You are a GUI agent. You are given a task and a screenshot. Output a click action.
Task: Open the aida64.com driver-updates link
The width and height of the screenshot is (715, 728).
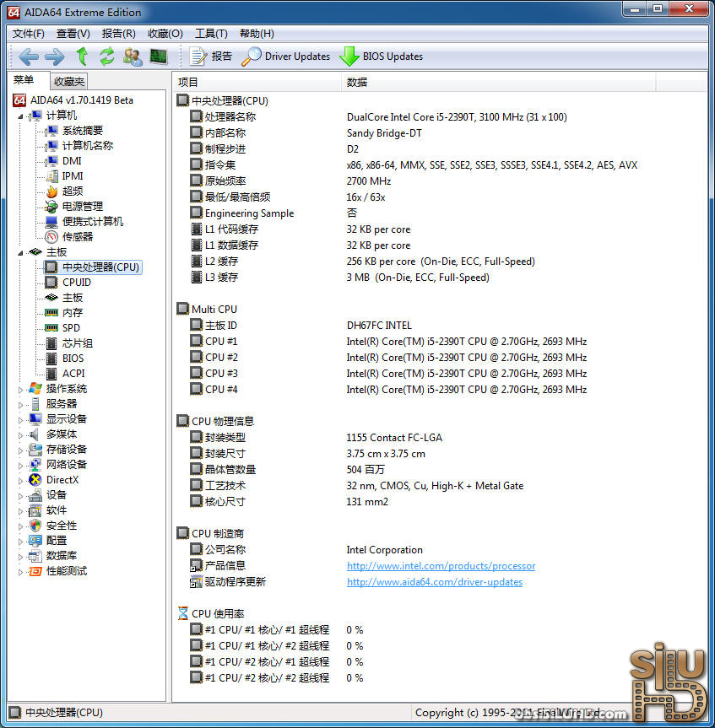pos(435,582)
